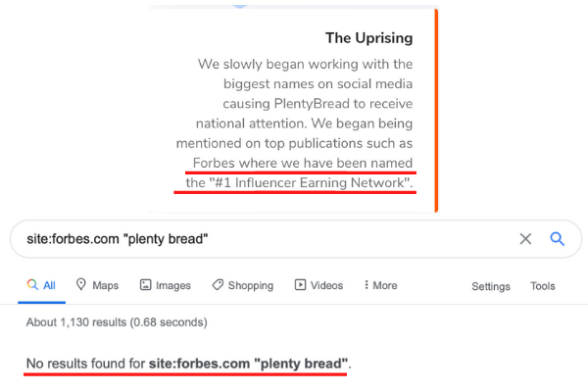Click the Images picture icon
The height and width of the screenshot is (392, 588).
tap(145, 285)
